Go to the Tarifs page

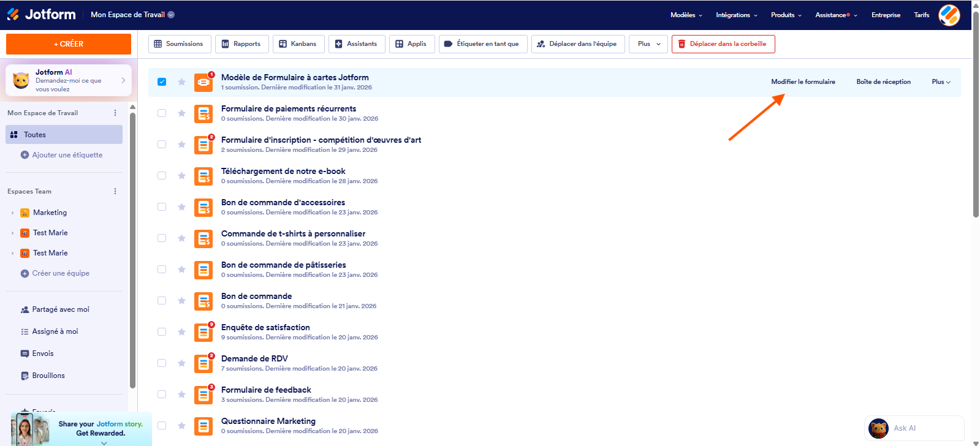[x=921, y=15]
